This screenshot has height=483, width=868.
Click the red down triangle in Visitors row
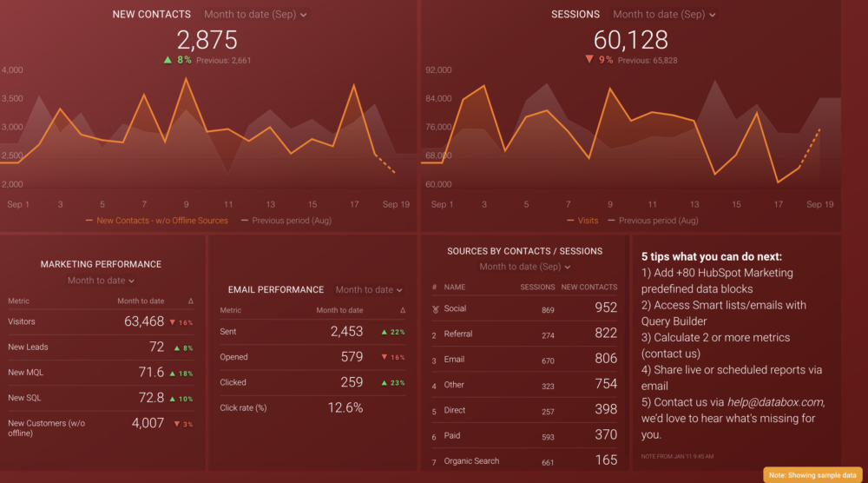(x=174, y=322)
